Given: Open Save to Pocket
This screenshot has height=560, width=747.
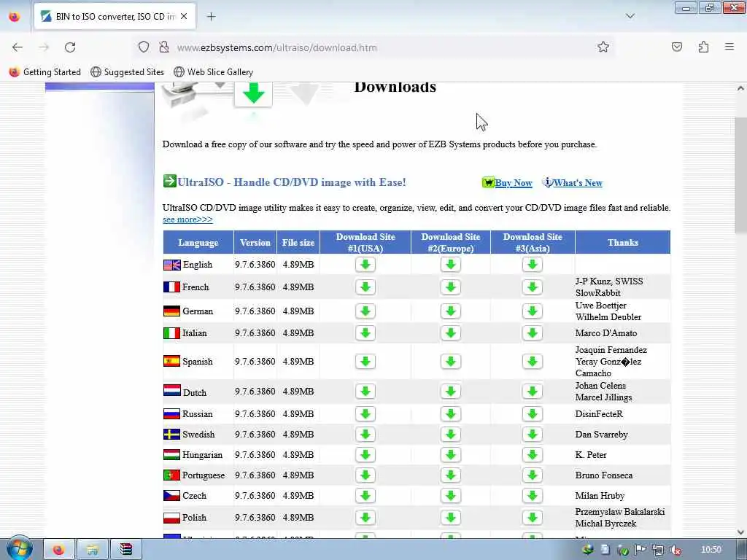Looking at the screenshot, I should click(x=676, y=47).
